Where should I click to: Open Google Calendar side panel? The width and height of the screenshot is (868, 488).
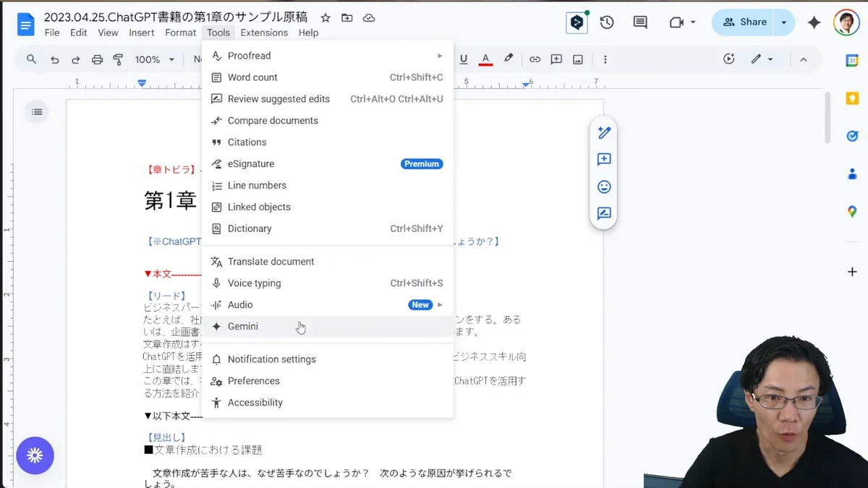tap(852, 61)
